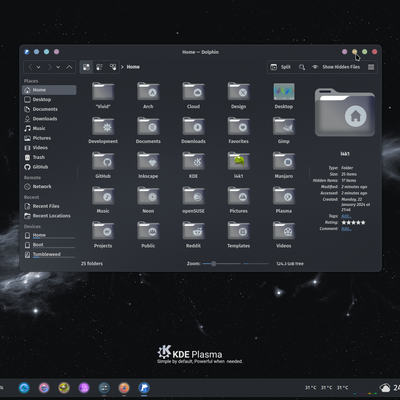The width and height of the screenshot is (400, 400).
Task: Open the Plasma folder
Action: pos(284,200)
